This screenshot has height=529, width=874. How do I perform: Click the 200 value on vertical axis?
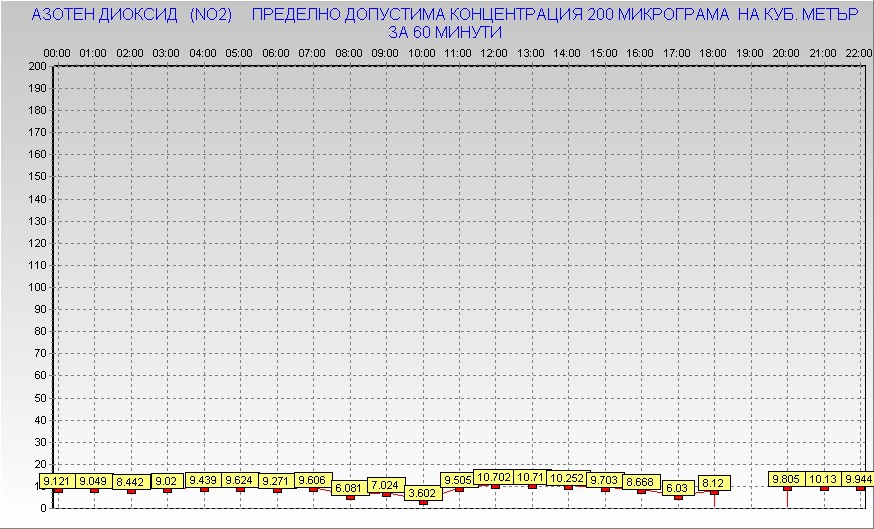(38, 67)
